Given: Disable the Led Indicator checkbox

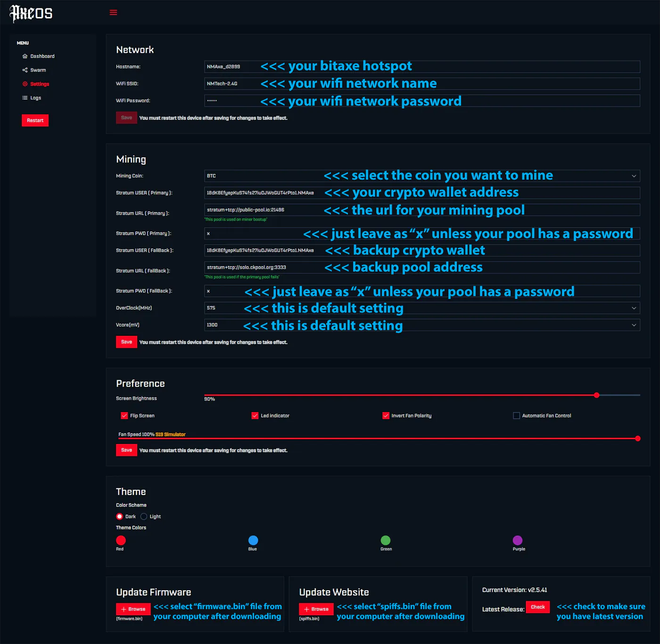Looking at the screenshot, I should point(255,416).
